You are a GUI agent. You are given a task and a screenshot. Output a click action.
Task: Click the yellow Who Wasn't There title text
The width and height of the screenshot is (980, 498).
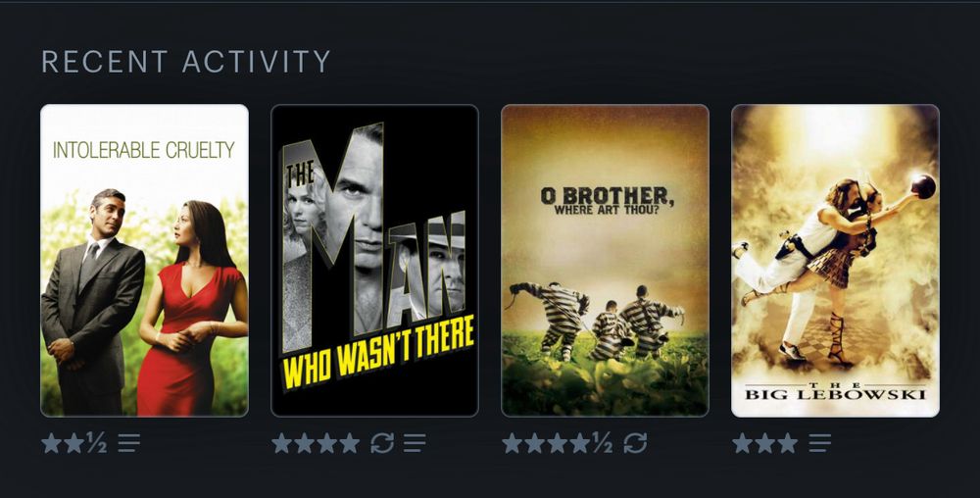pos(378,352)
